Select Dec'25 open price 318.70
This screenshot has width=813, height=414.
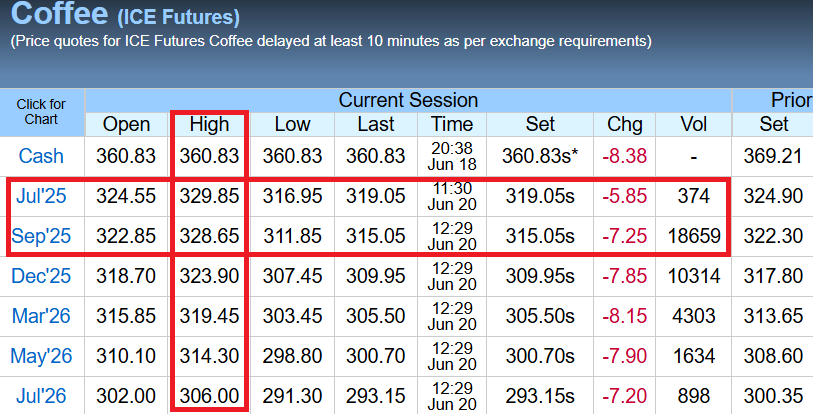coord(126,276)
